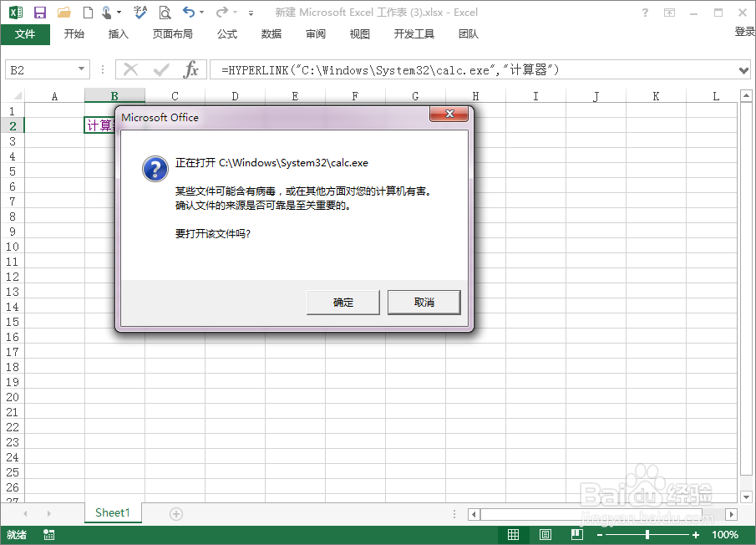Image resolution: width=756 pixels, height=545 pixels.
Task: Open ribbon display options icon
Action: pos(669,13)
